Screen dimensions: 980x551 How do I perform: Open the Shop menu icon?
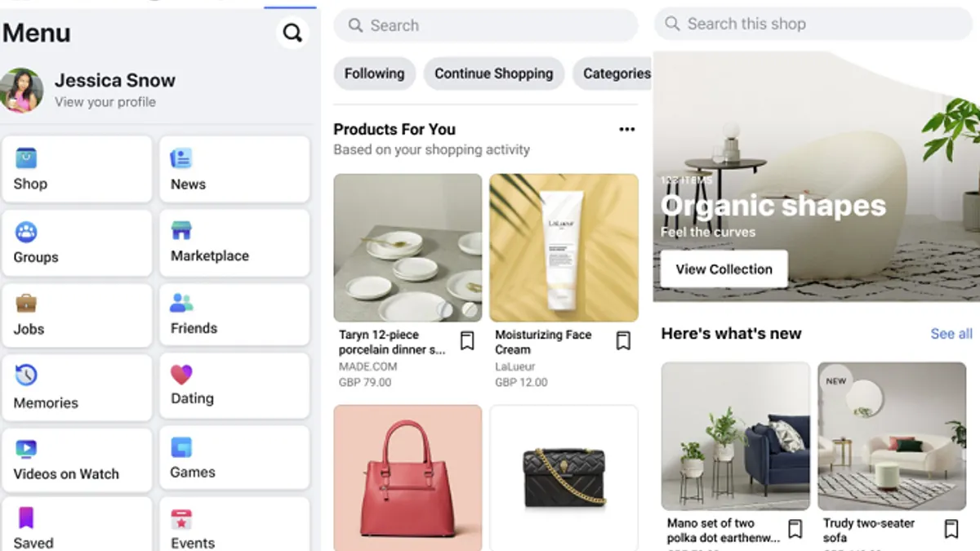pyautogui.click(x=26, y=158)
